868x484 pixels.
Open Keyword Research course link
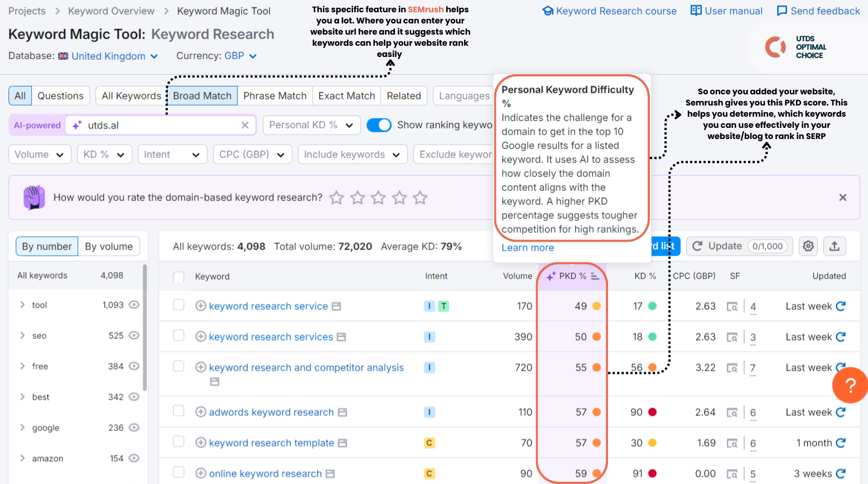(610, 11)
